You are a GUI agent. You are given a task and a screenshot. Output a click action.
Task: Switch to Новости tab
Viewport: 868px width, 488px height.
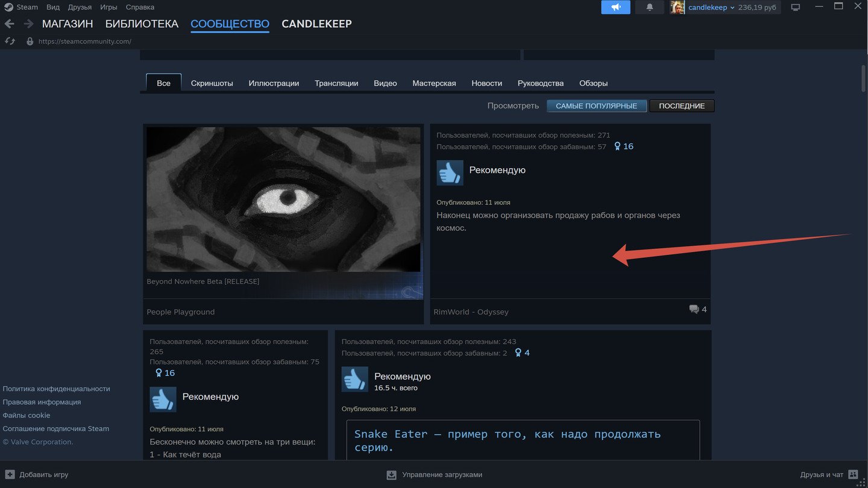pos(486,83)
